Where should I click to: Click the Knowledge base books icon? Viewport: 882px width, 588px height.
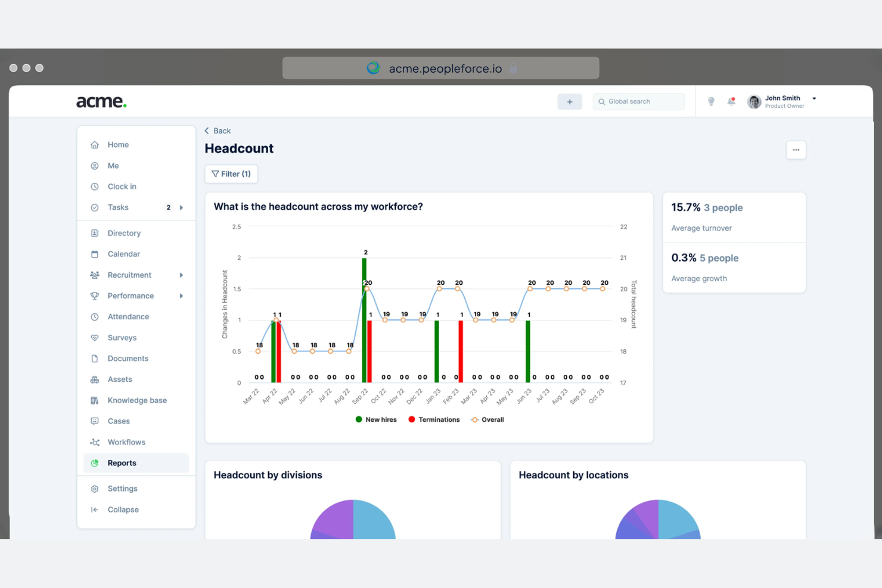coord(94,400)
